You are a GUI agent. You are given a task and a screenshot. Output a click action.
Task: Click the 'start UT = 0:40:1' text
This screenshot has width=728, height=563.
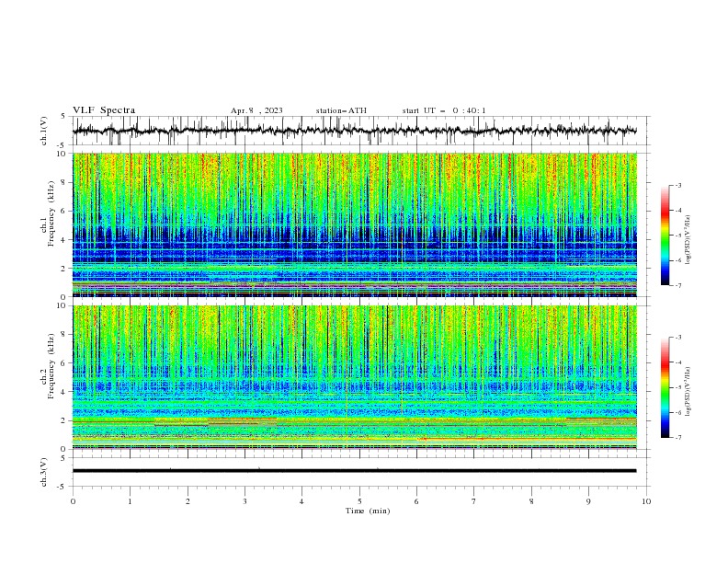(444, 110)
